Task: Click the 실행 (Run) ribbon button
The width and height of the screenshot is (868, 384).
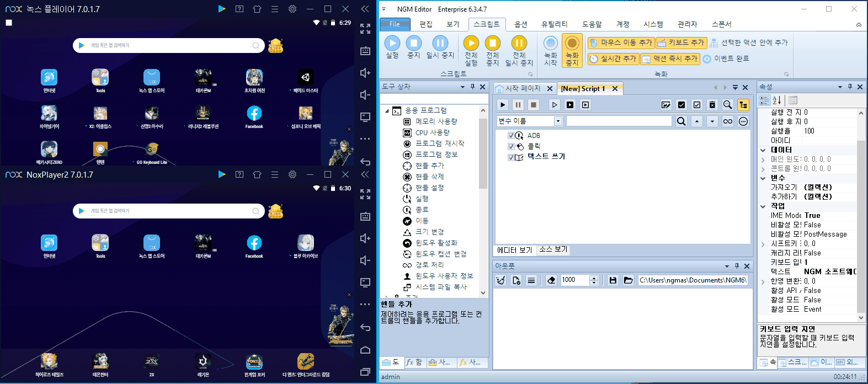Action: coord(392,47)
